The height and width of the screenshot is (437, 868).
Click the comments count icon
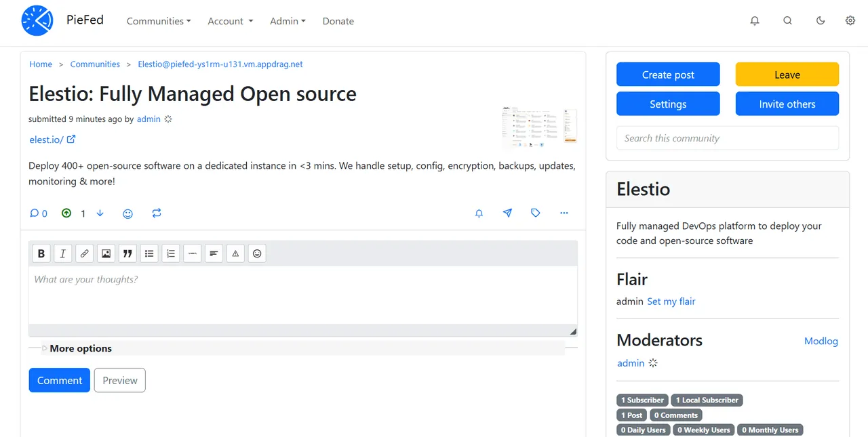coord(39,213)
